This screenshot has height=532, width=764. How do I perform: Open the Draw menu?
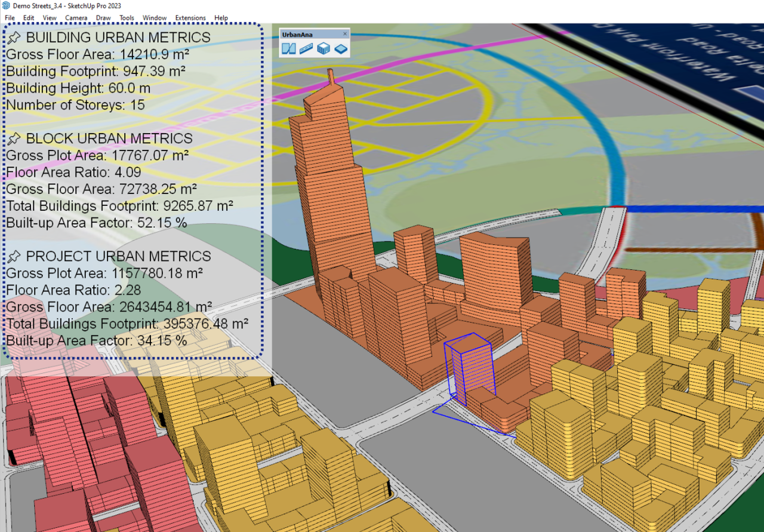tap(103, 18)
